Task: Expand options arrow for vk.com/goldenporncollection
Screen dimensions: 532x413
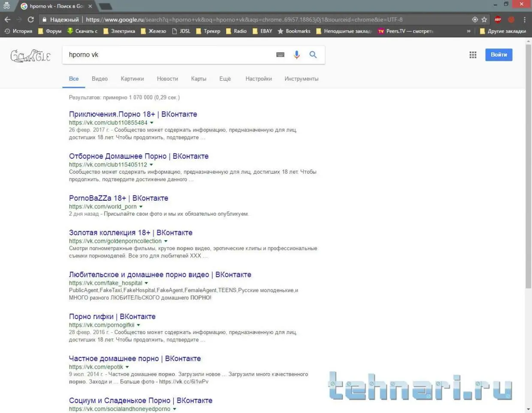Action: coord(166,241)
